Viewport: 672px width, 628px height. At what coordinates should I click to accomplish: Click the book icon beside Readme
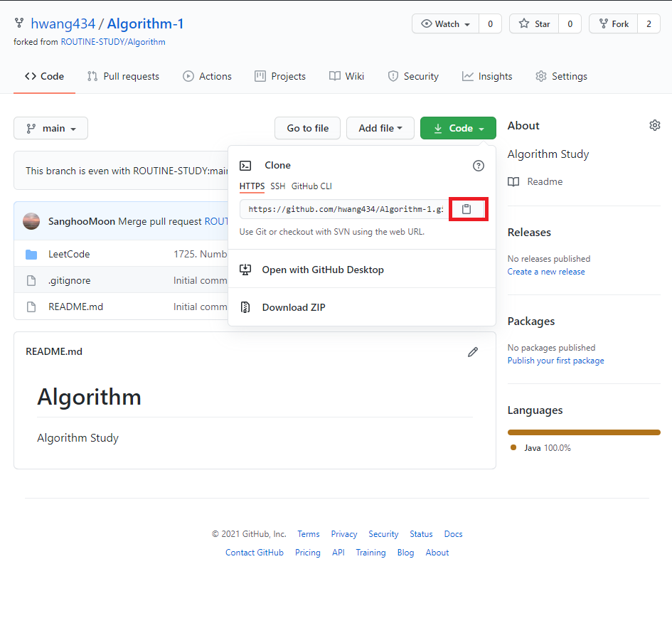click(513, 182)
